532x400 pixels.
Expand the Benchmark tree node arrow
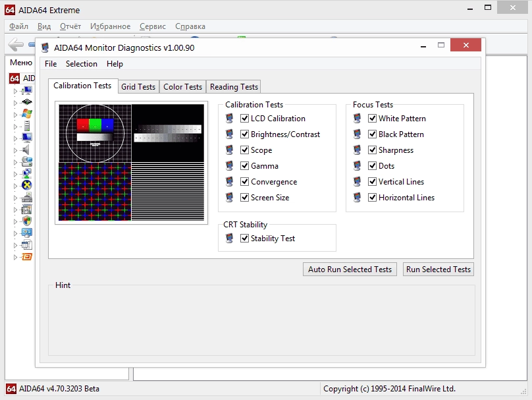tap(15, 258)
